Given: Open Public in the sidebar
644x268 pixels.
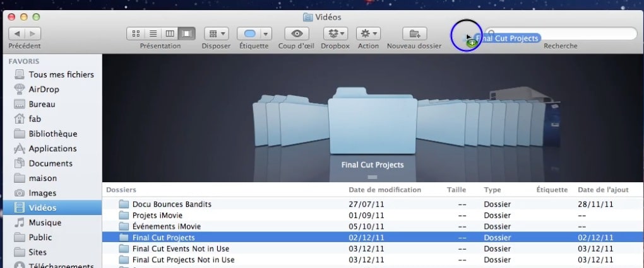Looking at the screenshot, I should click(52, 237).
